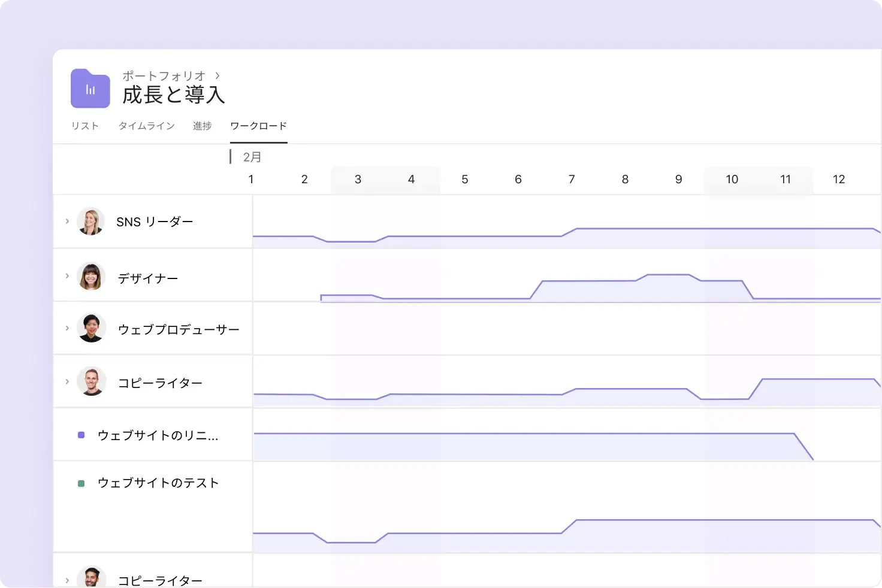Open the 進捗 tab
Screen dimensions: 882x588
tap(202, 126)
